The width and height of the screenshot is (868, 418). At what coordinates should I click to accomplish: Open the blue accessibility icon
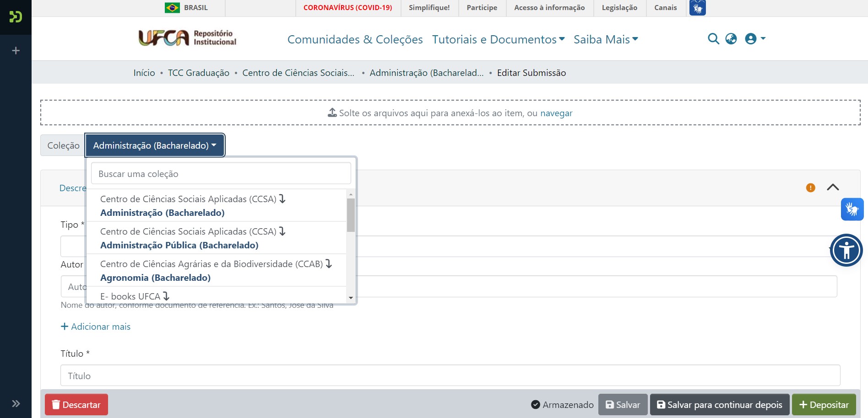(846, 250)
